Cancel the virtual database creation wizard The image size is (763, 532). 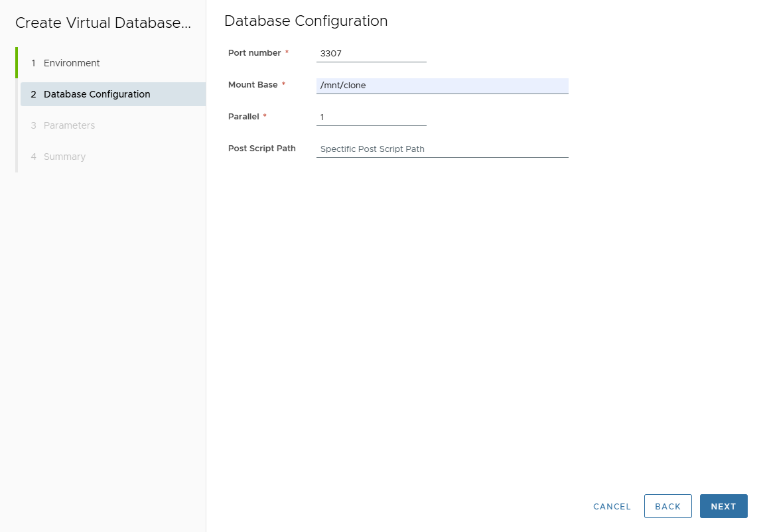[611, 506]
